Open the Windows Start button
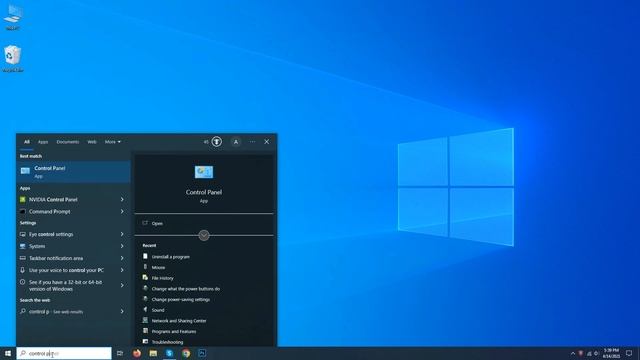This screenshot has width=640, height=360. click(8, 353)
